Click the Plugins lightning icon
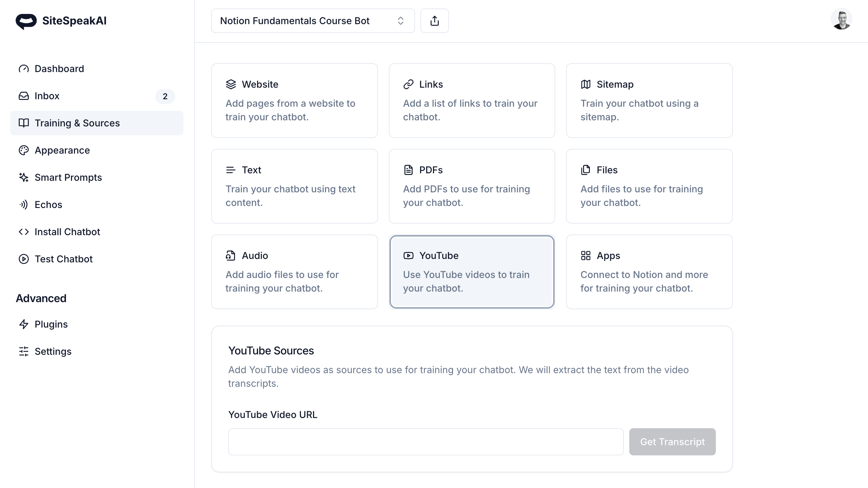868x488 pixels. pos(24,324)
